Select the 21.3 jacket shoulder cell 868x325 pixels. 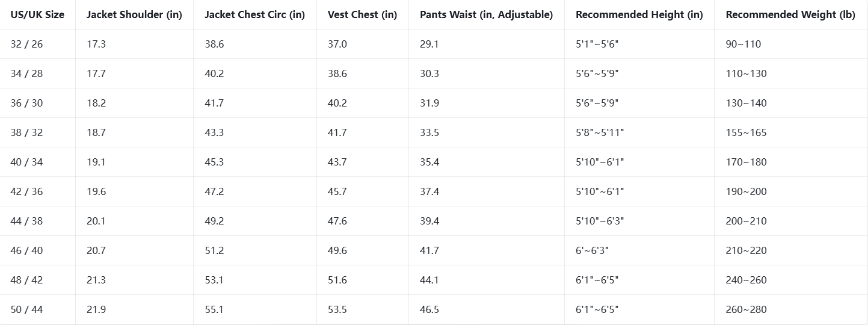click(x=96, y=280)
